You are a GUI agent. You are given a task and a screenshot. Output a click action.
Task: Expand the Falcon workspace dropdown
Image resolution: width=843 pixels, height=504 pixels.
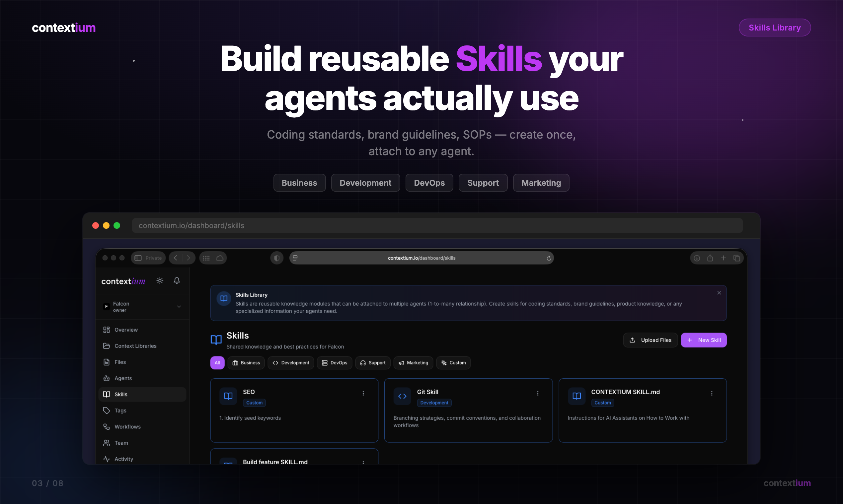coord(179,307)
